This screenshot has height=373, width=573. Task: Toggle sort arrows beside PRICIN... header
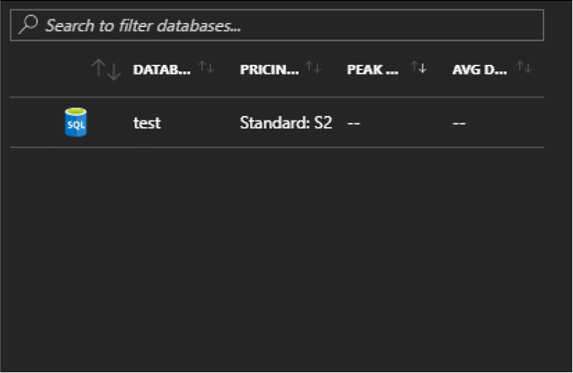tap(313, 67)
